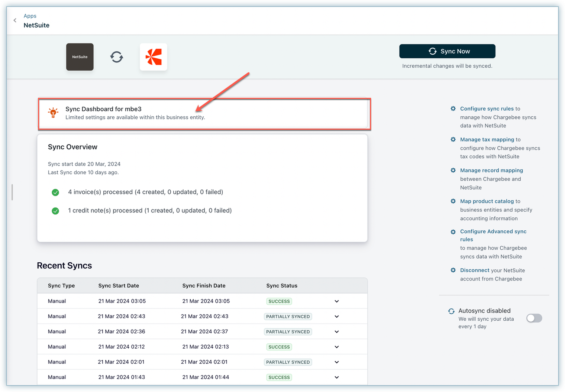Click gear icon next to Disconnect

pyautogui.click(x=453, y=270)
